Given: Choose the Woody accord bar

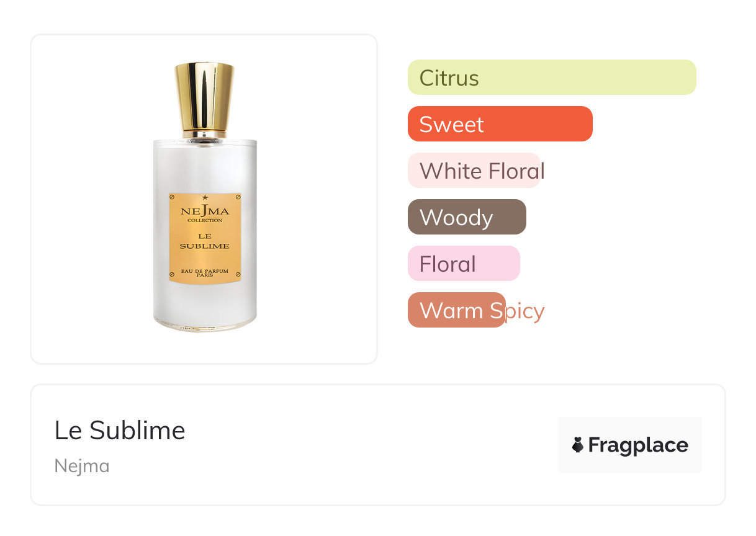Looking at the screenshot, I should tap(467, 217).
